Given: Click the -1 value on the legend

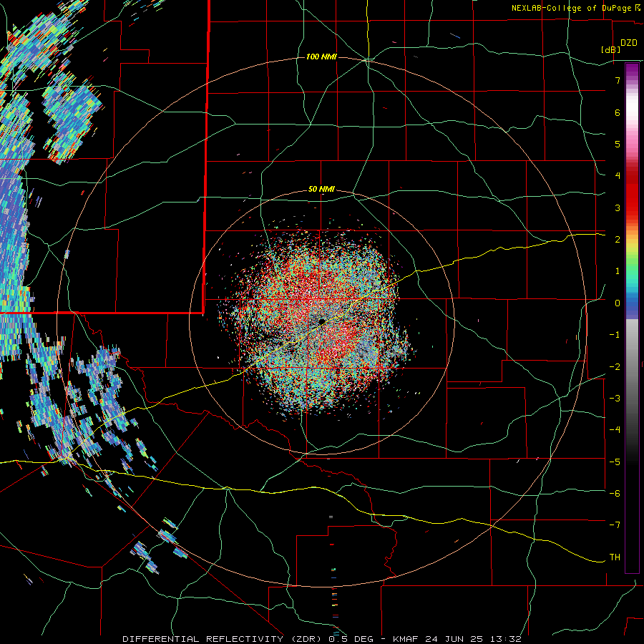Looking at the screenshot, I should coord(615,335).
